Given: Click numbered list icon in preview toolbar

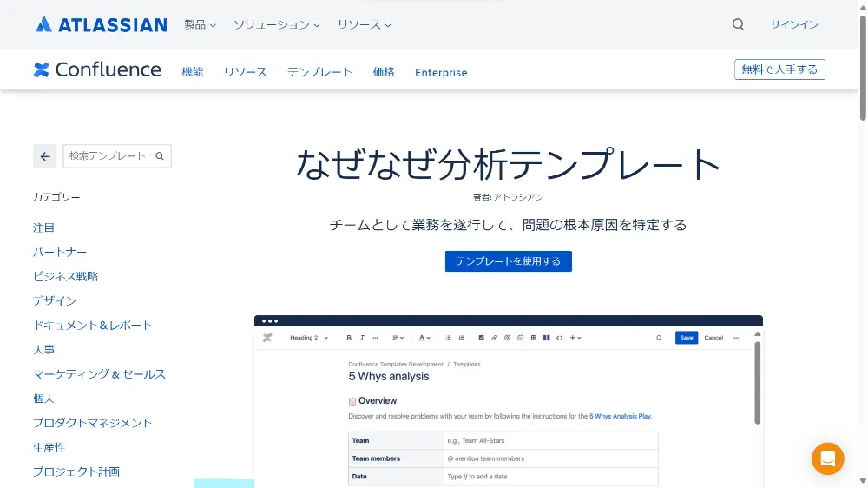Looking at the screenshot, I should pyautogui.click(x=461, y=338).
